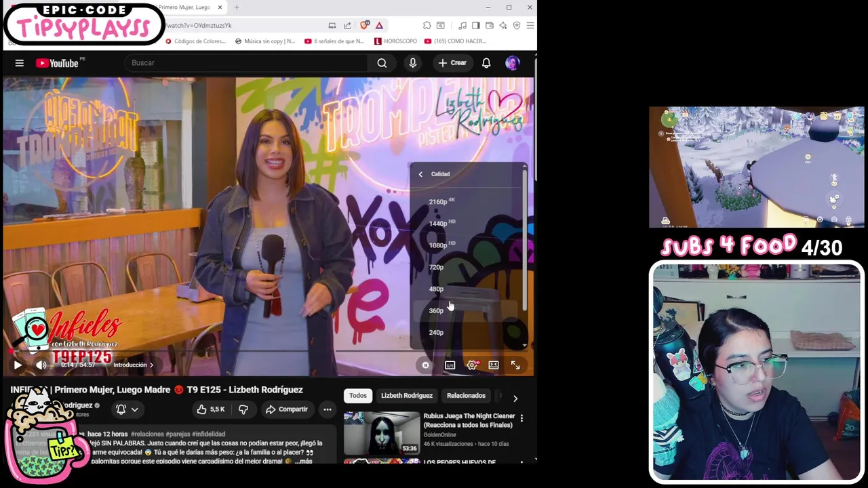
Task: Toggle the browser sidebar panel
Action: (x=475, y=26)
